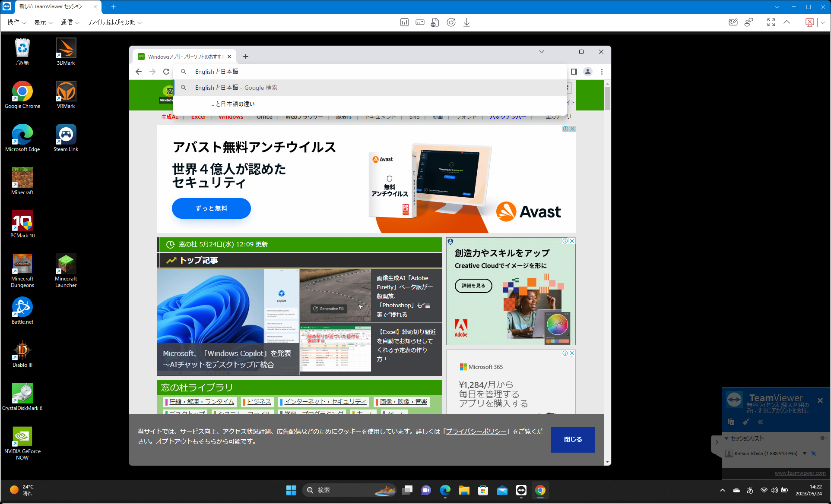Screen dimensions: 831x504
Task: Activate the remote annotation/whiteboard icon
Action: (733, 22)
